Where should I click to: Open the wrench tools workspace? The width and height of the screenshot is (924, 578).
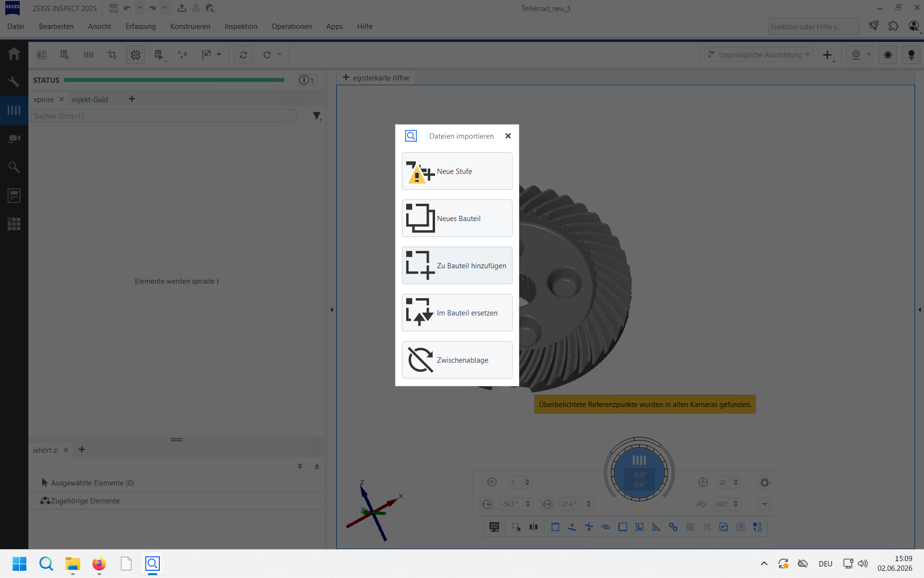point(14,82)
